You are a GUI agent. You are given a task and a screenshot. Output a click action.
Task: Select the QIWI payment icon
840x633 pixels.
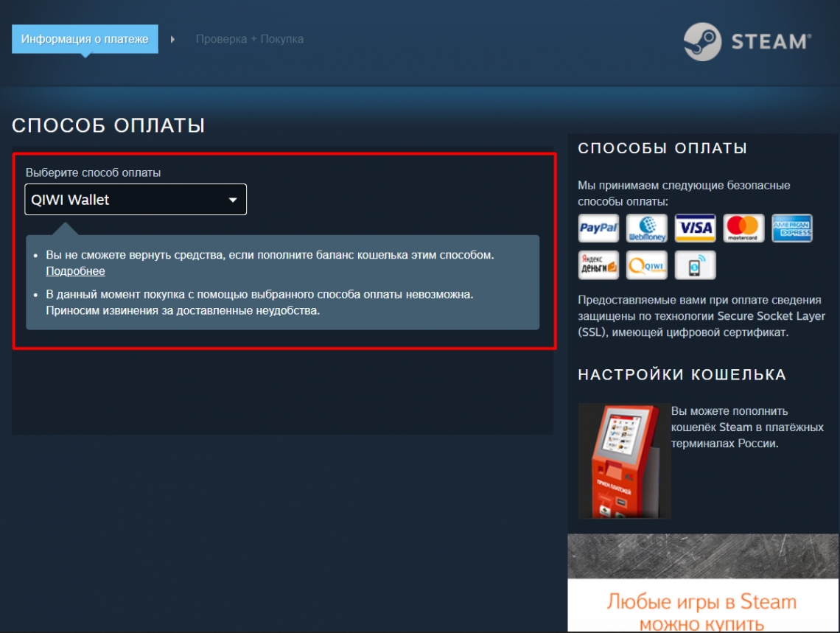pyautogui.click(x=646, y=265)
